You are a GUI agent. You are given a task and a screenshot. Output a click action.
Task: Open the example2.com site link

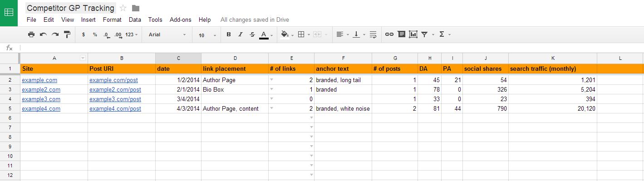pyautogui.click(x=41, y=90)
